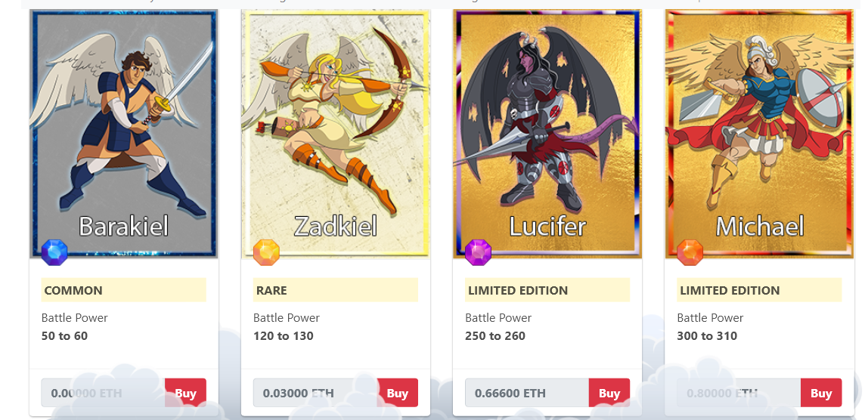
Task: Click the 0.03000 ETH price field
Action: click(315, 393)
